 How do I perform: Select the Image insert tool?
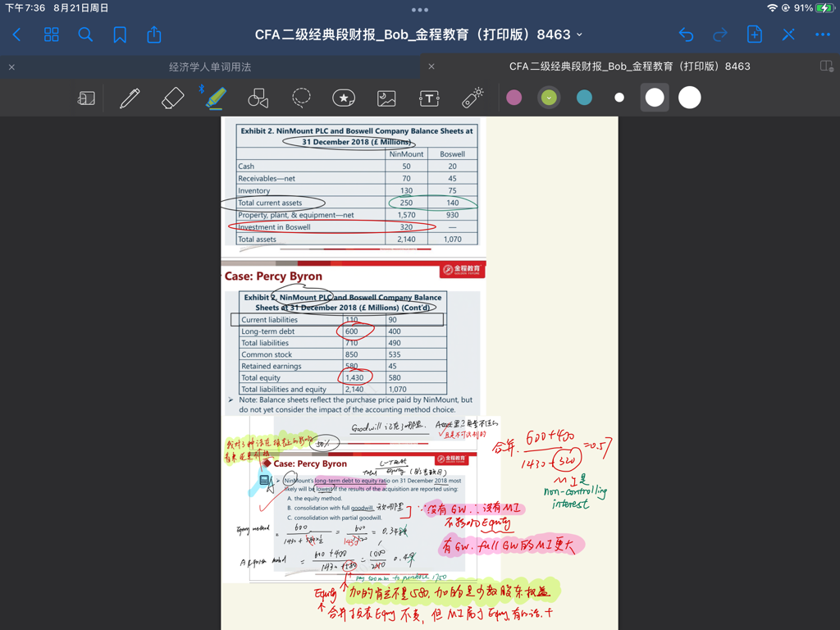[386, 98]
